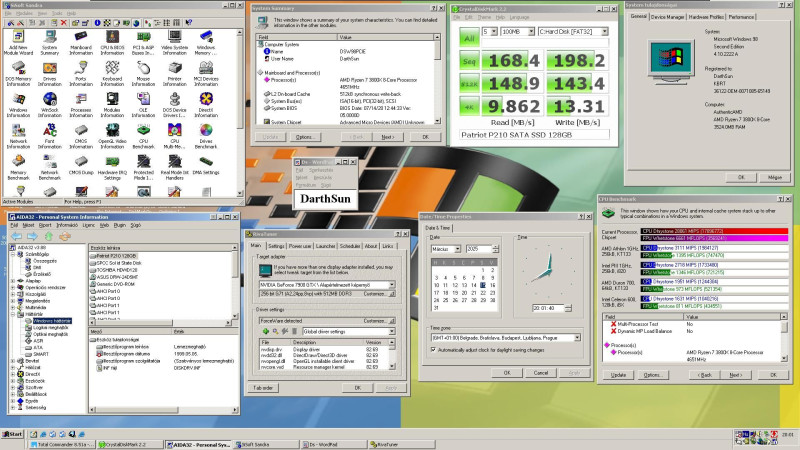Switch to RivaTuner Scheduler tab
800x450 pixels.
point(350,246)
